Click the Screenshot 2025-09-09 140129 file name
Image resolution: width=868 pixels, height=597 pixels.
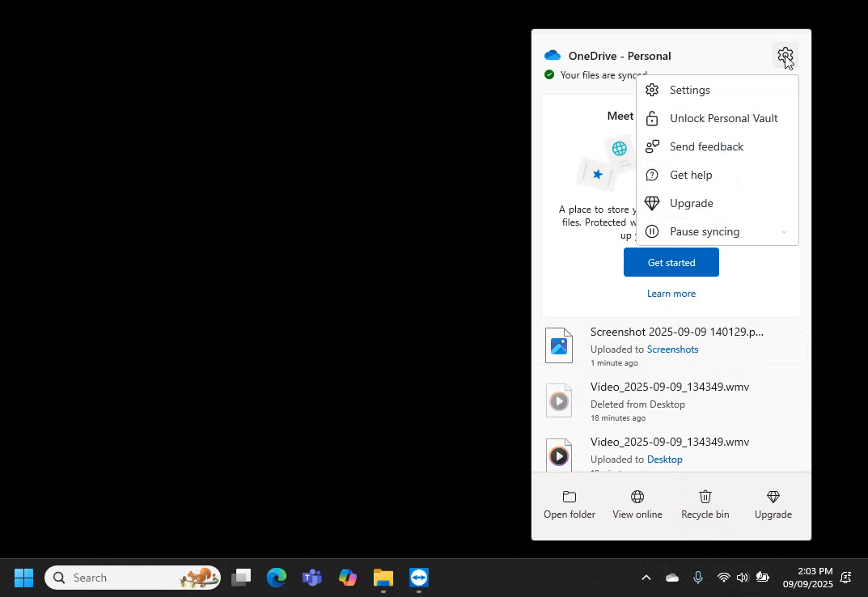pyautogui.click(x=676, y=332)
